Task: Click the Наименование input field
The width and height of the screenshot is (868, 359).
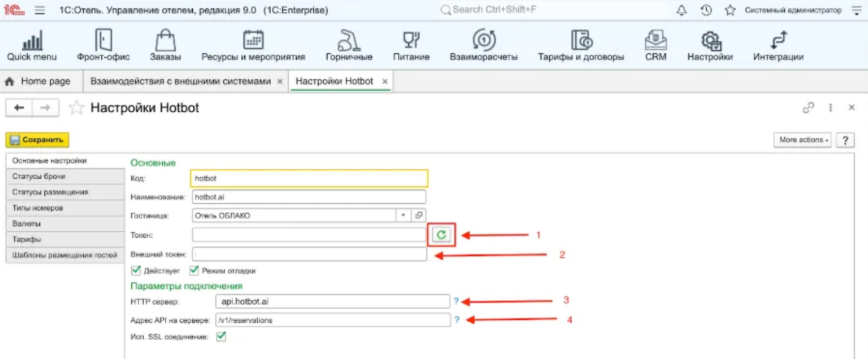Action: (x=309, y=197)
